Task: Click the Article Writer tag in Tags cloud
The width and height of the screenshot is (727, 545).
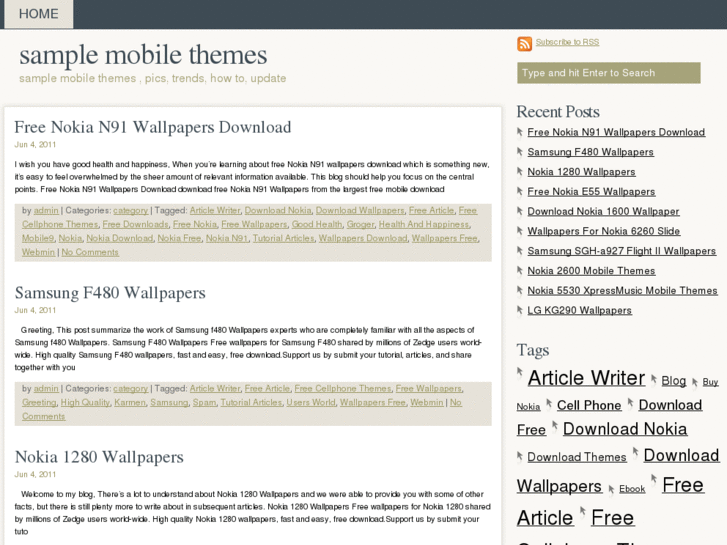Action: 586,378
